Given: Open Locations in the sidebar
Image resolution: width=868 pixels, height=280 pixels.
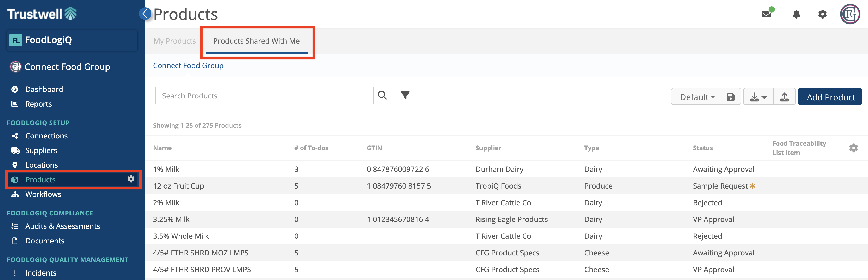Looking at the screenshot, I should pyautogui.click(x=42, y=165).
